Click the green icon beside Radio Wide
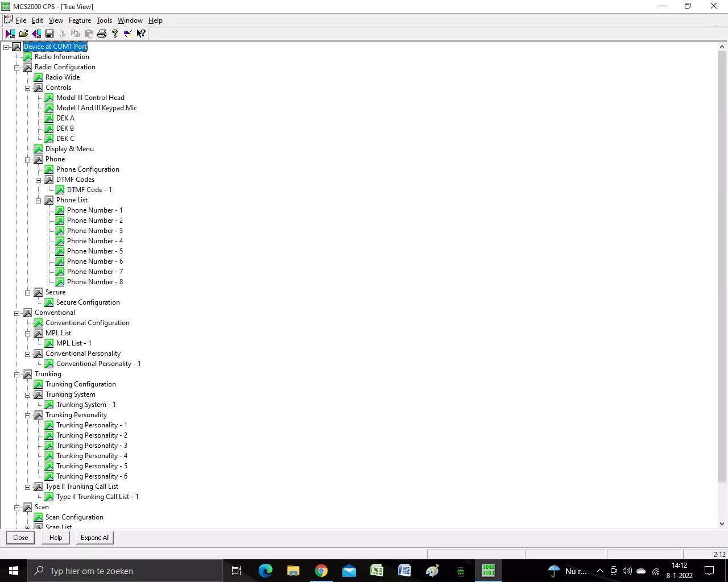 pyautogui.click(x=38, y=77)
